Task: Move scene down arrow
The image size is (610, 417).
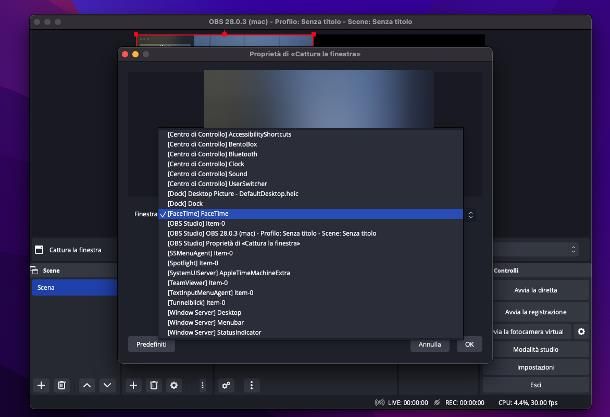Action: [x=107, y=385]
